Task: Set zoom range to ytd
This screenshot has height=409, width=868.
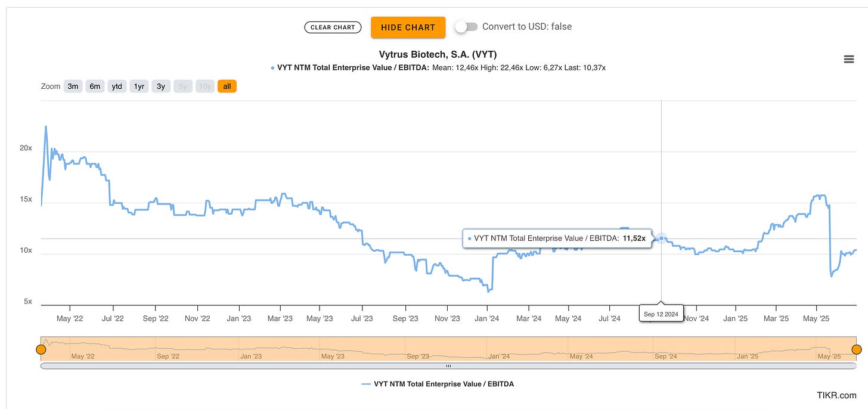Action: coord(117,86)
